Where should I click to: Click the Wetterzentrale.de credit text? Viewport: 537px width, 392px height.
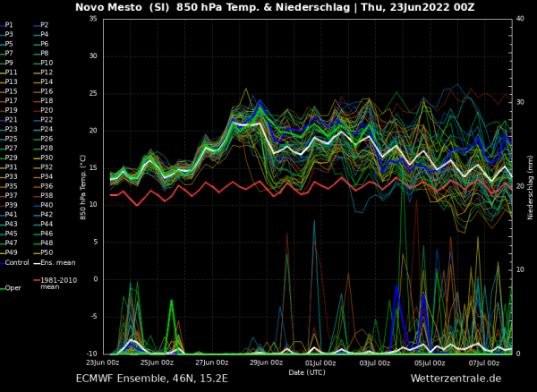[456, 379]
